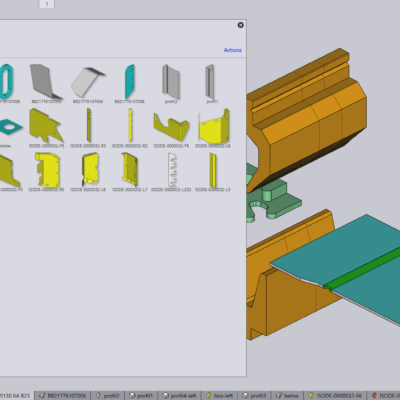Switch to the below document tab

point(287,396)
